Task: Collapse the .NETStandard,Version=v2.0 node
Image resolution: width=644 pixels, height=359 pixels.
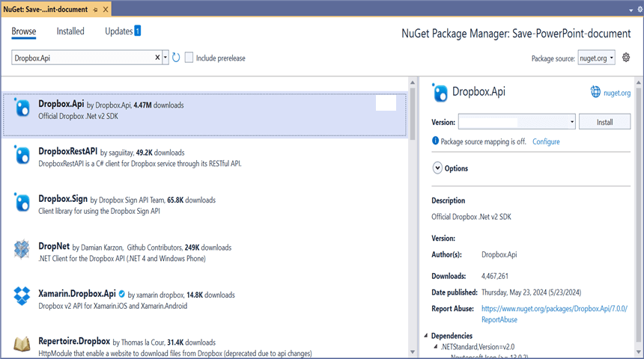Action: pos(436,347)
